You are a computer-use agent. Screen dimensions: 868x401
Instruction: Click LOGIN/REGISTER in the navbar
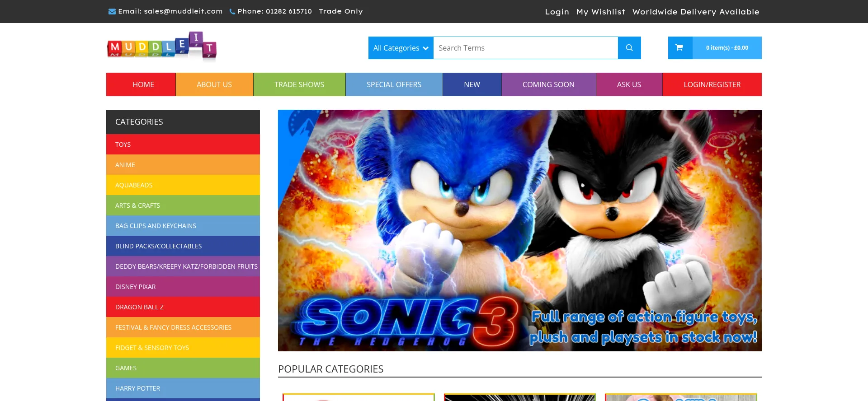pyautogui.click(x=712, y=84)
